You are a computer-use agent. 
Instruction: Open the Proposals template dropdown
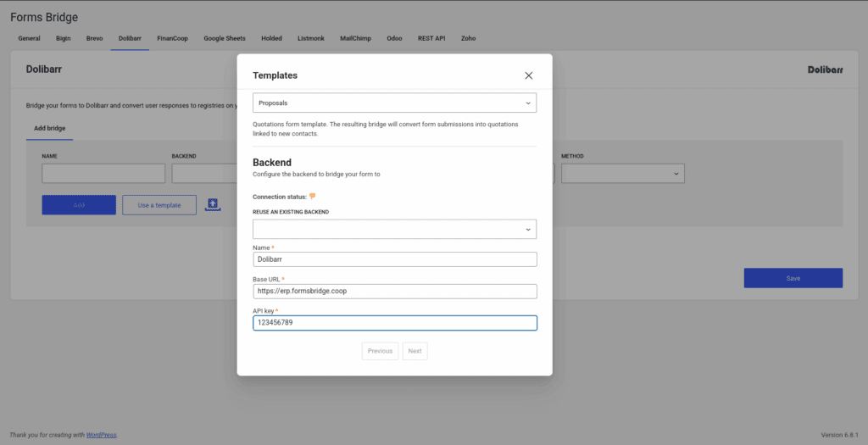[394, 103]
